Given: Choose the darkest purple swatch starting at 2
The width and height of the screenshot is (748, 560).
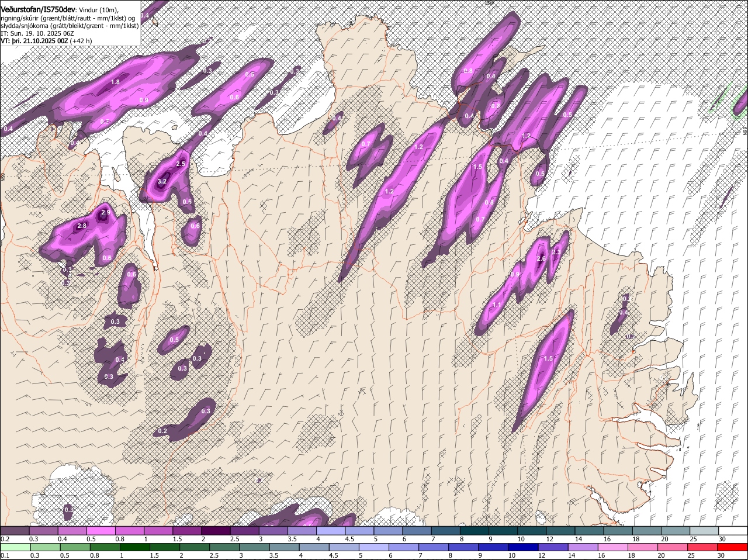Looking at the screenshot, I should coord(216,530).
